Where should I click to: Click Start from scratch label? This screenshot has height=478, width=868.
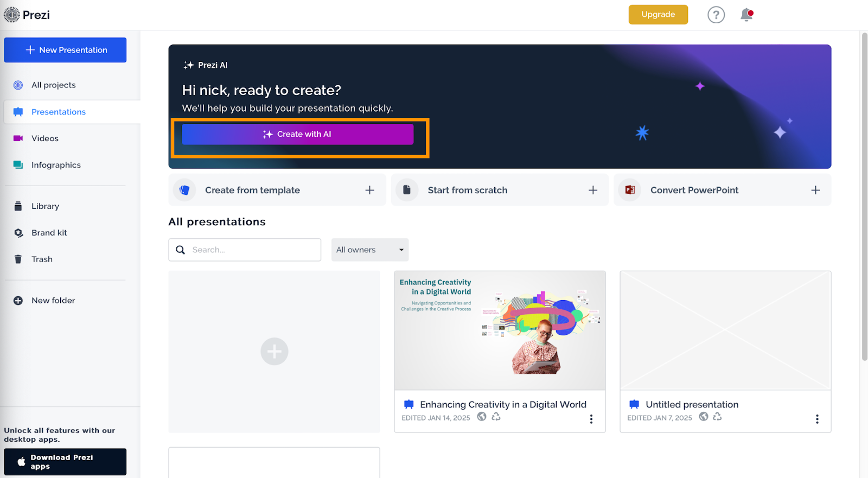pos(468,190)
